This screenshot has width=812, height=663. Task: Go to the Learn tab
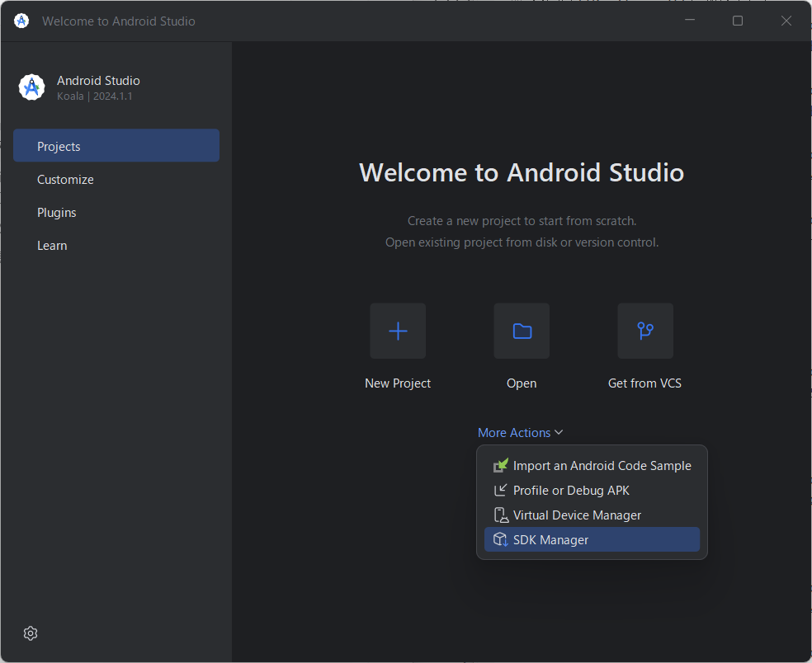pyautogui.click(x=52, y=246)
